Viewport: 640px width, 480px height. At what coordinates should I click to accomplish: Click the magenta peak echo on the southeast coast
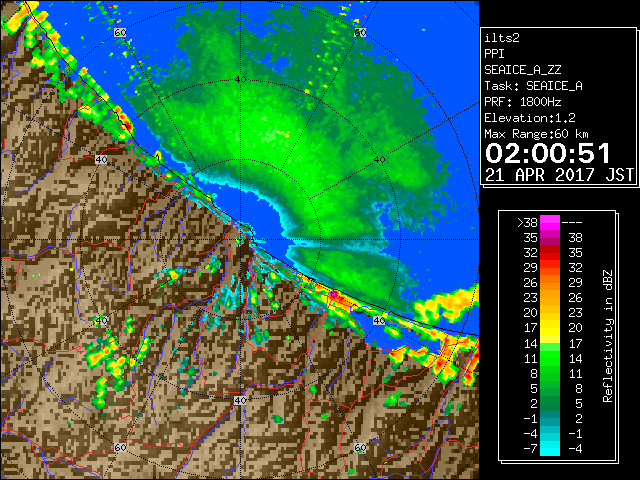pyautogui.click(x=334, y=294)
